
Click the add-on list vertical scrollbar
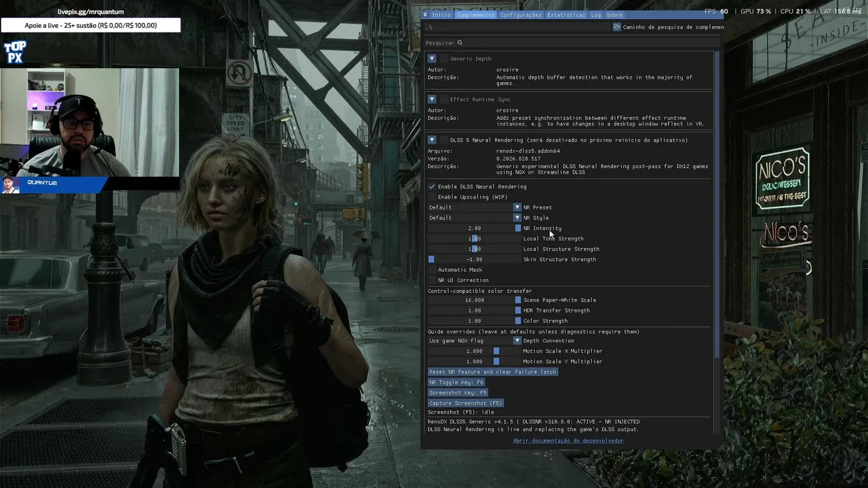pos(717,203)
